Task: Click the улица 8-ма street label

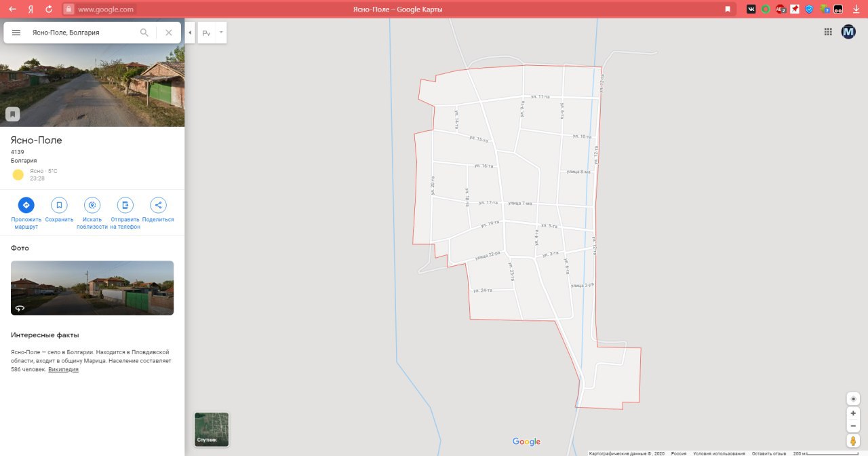Action: click(578, 172)
